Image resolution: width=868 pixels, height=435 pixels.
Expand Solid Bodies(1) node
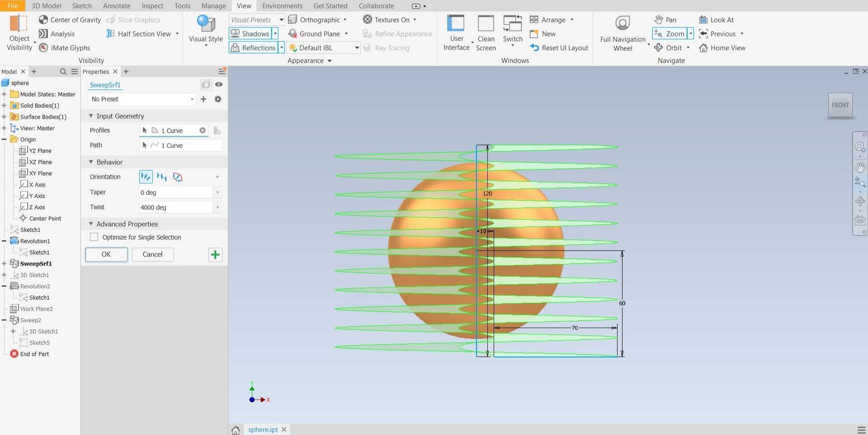pyautogui.click(x=4, y=106)
